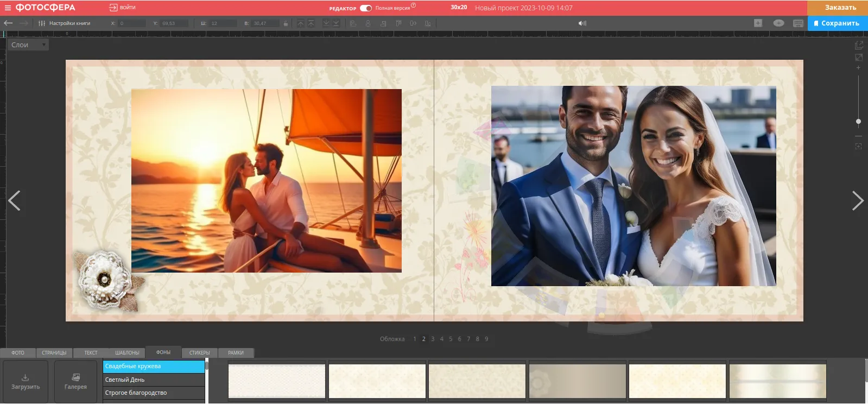
Task: Click the undo back arrow icon
Action: tap(8, 23)
